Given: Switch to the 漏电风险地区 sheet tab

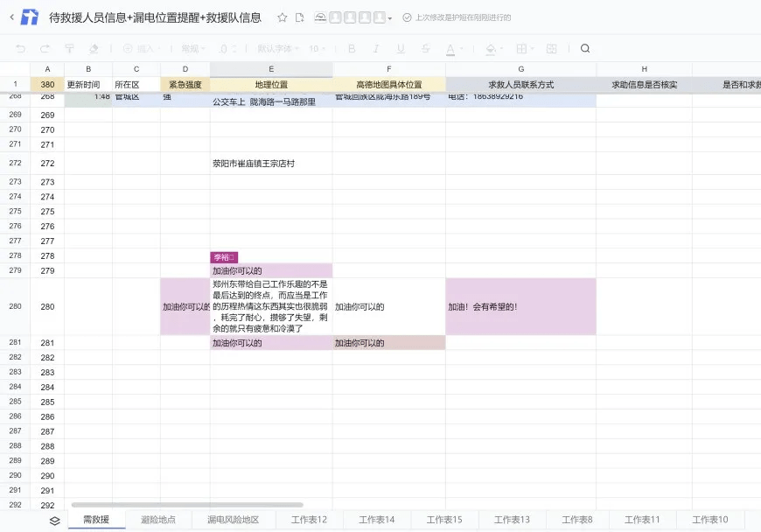Looking at the screenshot, I should [234, 520].
